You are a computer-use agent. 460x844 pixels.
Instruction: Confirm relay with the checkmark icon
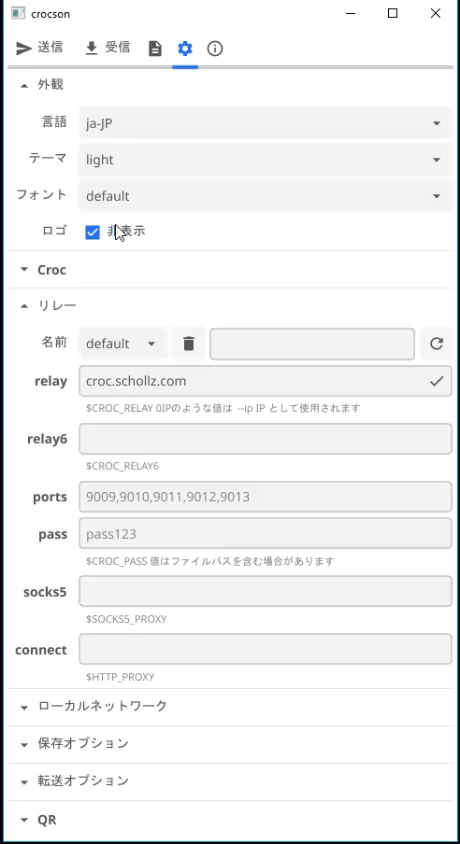click(x=436, y=382)
